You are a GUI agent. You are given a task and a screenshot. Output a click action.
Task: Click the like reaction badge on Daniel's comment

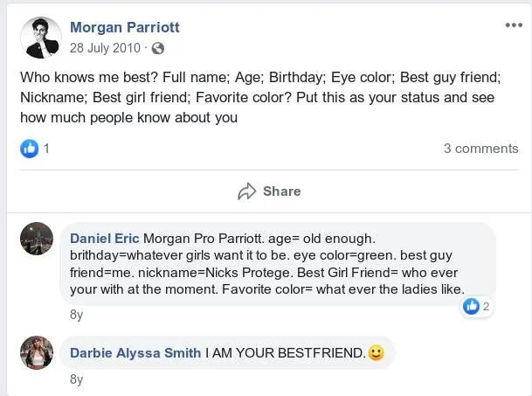click(x=472, y=306)
